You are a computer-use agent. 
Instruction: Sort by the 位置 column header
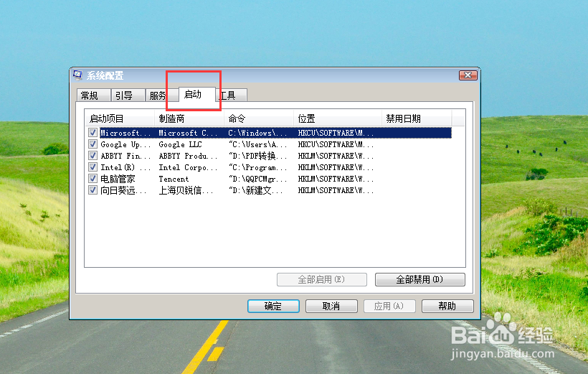pos(338,118)
